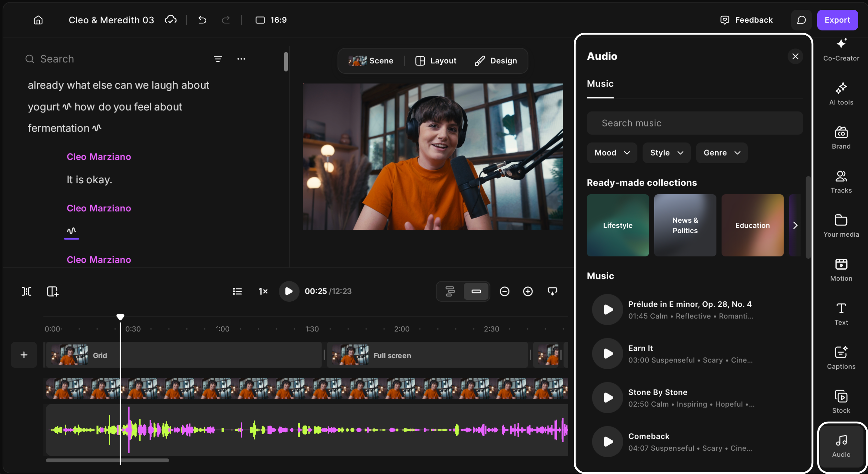
Task: Click the timeline horizontal scrollbar
Action: tap(107, 460)
